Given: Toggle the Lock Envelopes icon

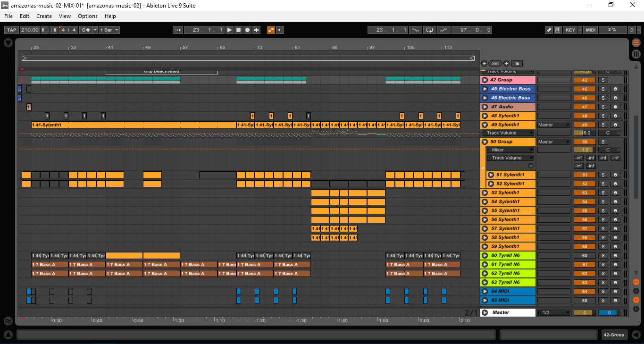Looking at the screenshot, I should pyautogui.click(x=517, y=63).
